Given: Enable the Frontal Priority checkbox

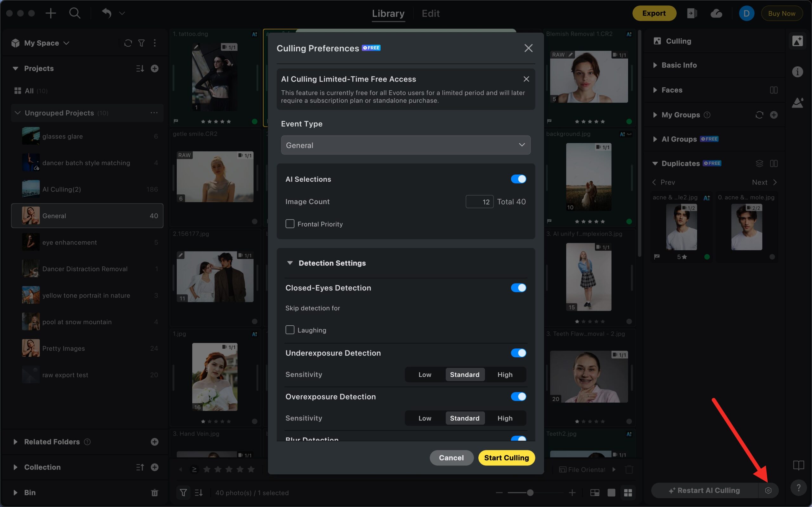Looking at the screenshot, I should coord(290,224).
